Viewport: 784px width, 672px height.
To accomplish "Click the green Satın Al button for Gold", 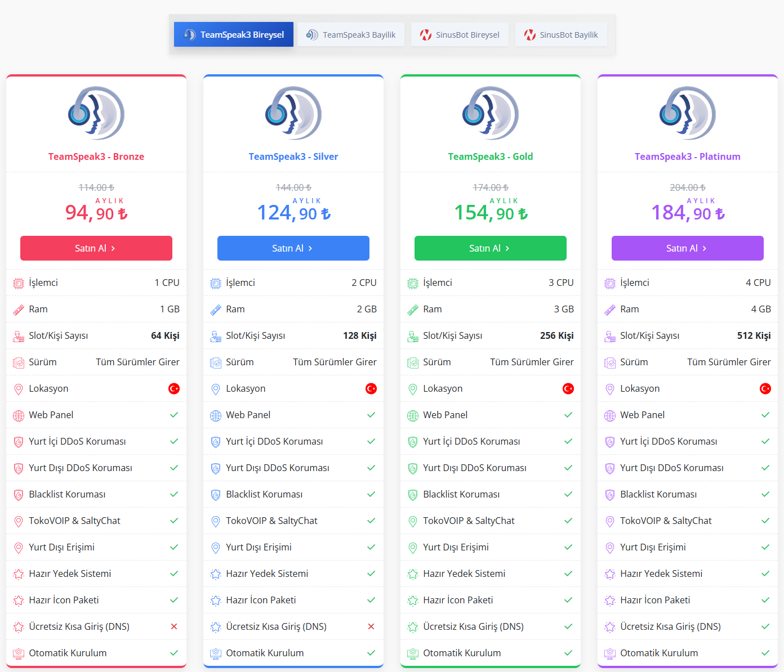I will point(491,248).
